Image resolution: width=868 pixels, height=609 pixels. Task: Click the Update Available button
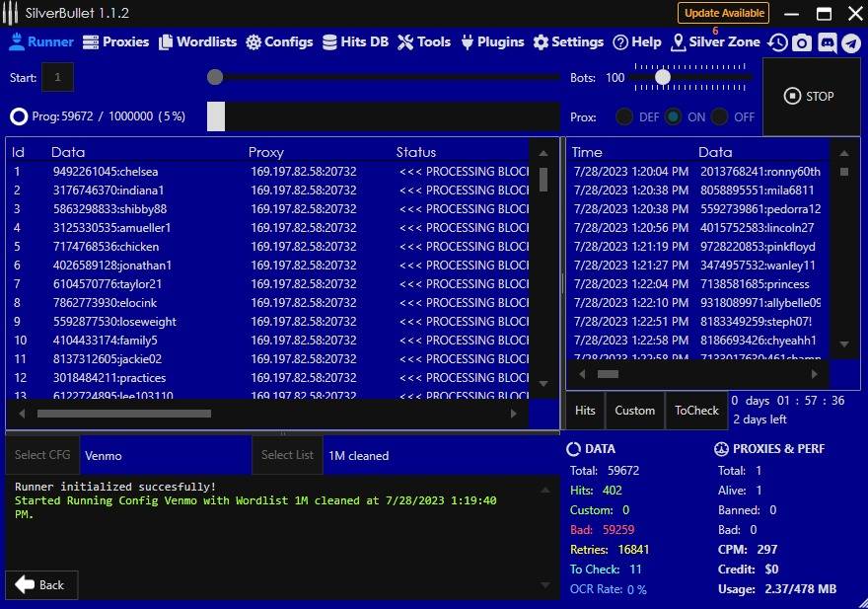click(x=723, y=13)
